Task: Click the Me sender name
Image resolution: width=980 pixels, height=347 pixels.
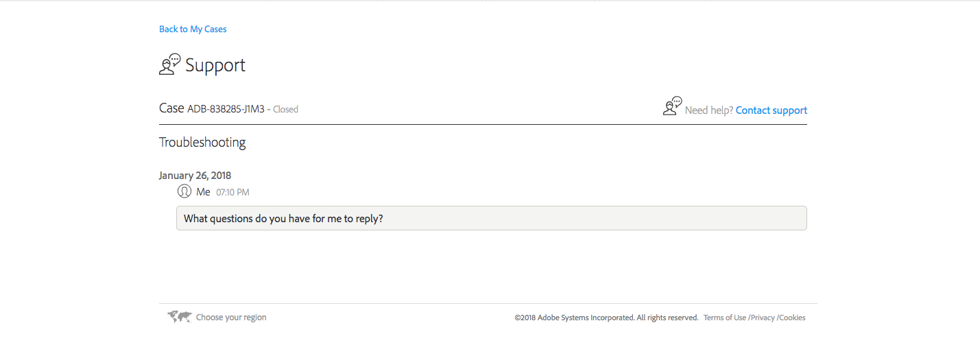Action: (203, 192)
